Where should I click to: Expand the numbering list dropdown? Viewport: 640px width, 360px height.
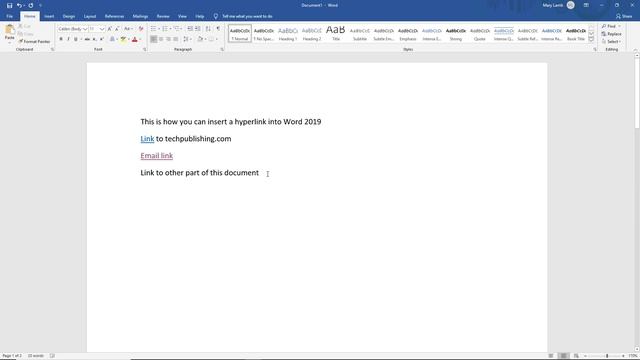(170, 29)
